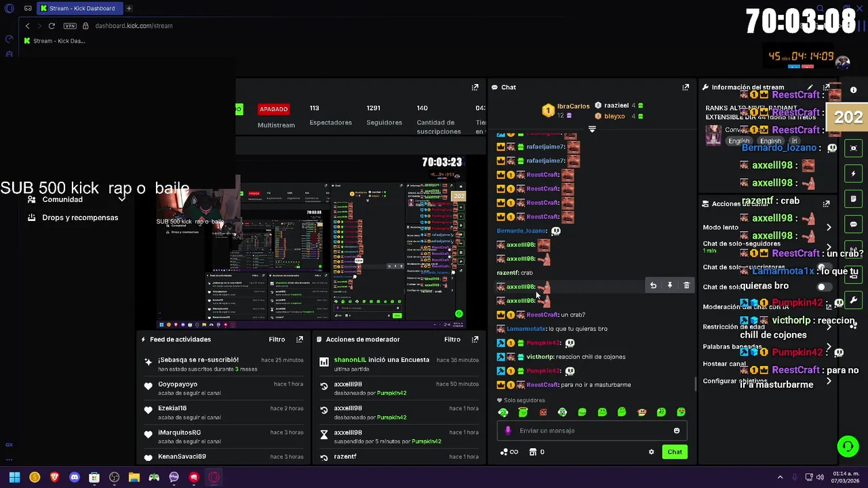
Task: Open the chat shop icon with 0
Action: coord(536,452)
